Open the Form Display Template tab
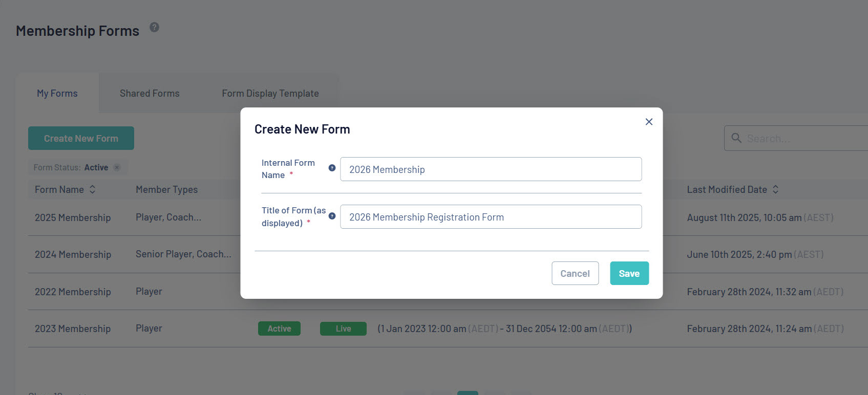 pos(270,93)
